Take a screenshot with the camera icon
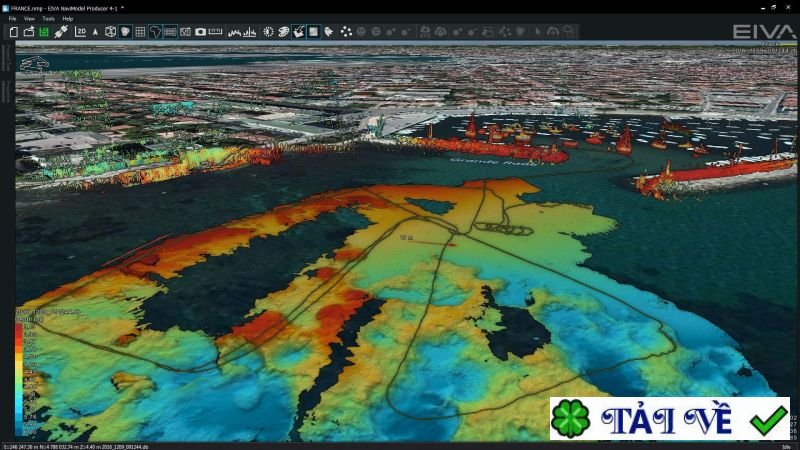The width and height of the screenshot is (800, 450). (x=200, y=31)
